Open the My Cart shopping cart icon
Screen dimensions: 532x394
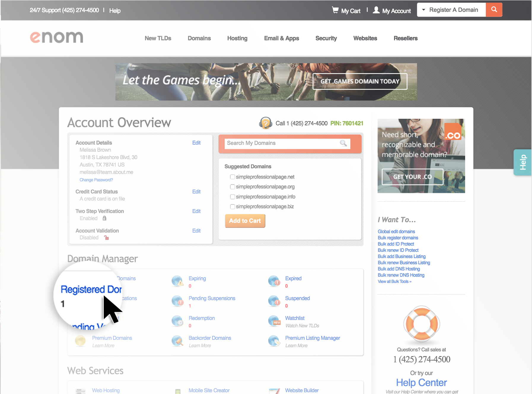[x=335, y=10]
